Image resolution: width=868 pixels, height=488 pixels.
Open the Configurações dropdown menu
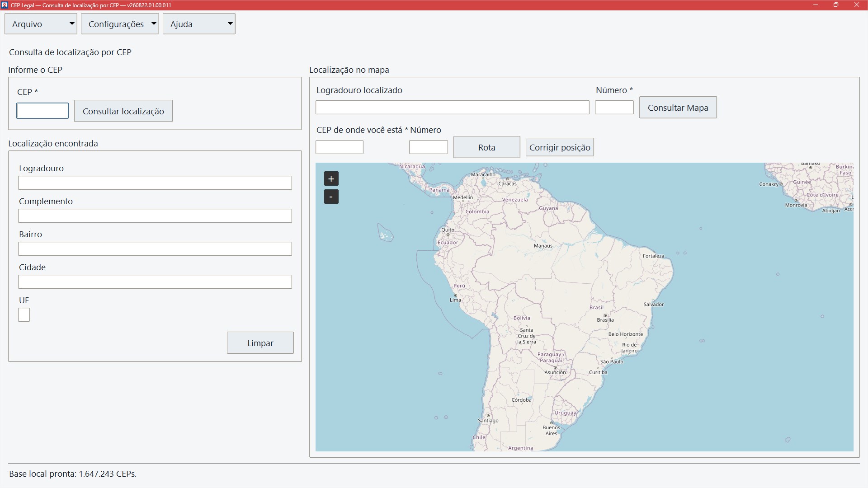click(x=120, y=24)
